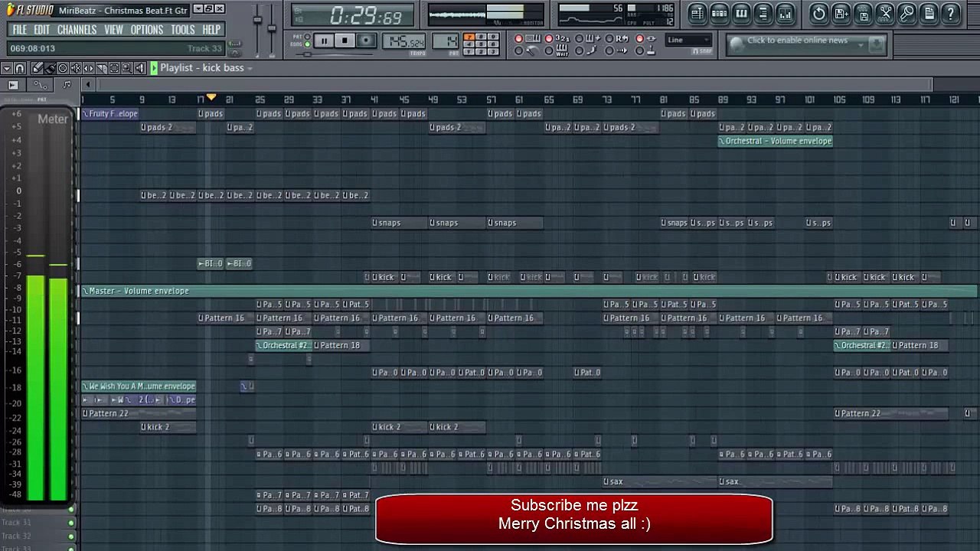This screenshot has height=551, width=980.
Task: Open the project info icon
Action: click(x=929, y=13)
